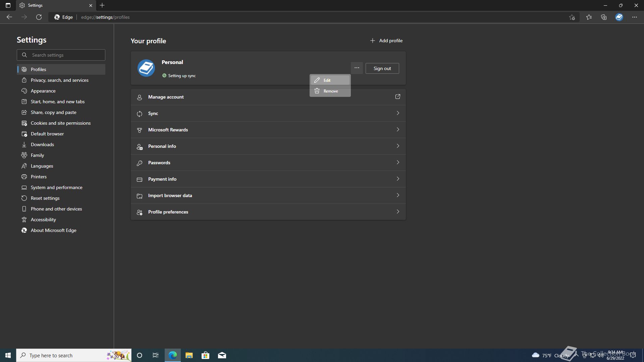Click the Personal profile avatar picture
This screenshot has width=644, height=362.
click(x=146, y=68)
